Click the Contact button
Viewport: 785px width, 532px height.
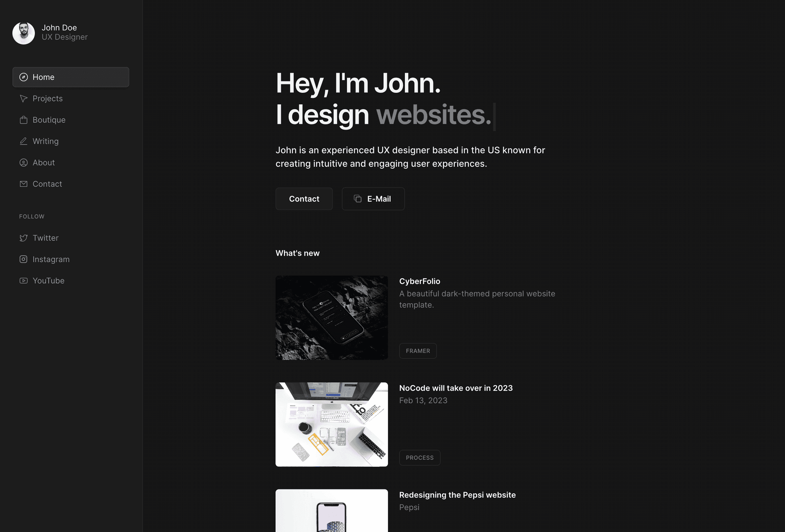pyautogui.click(x=304, y=198)
